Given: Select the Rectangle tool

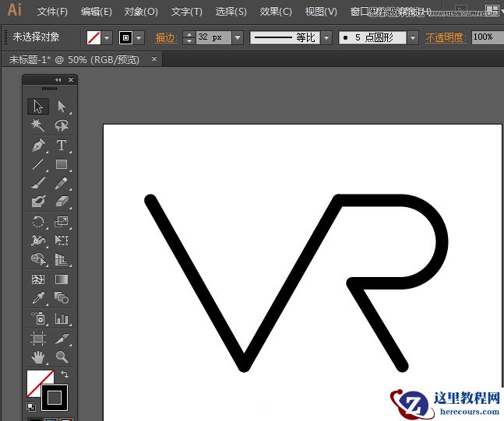Looking at the screenshot, I should click(62, 164).
